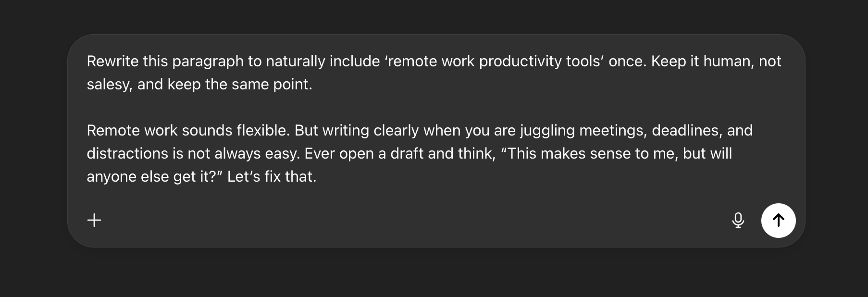The width and height of the screenshot is (868, 297).
Task: Click the word 'deadlines' in paragraph
Action: point(684,131)
